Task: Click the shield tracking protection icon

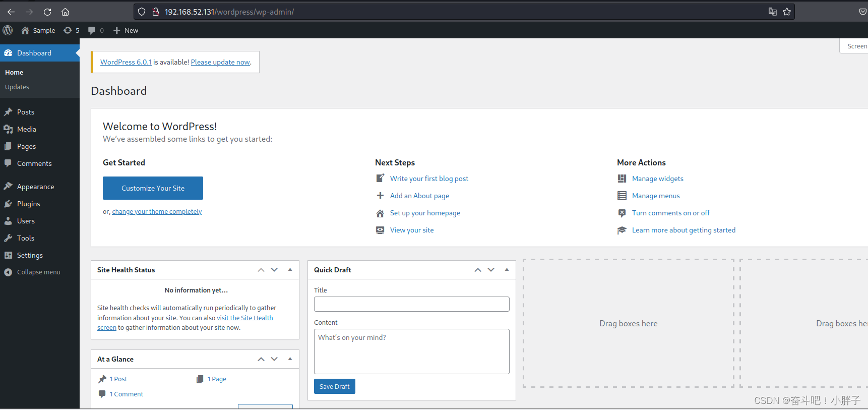Action: tap(142, 12)
